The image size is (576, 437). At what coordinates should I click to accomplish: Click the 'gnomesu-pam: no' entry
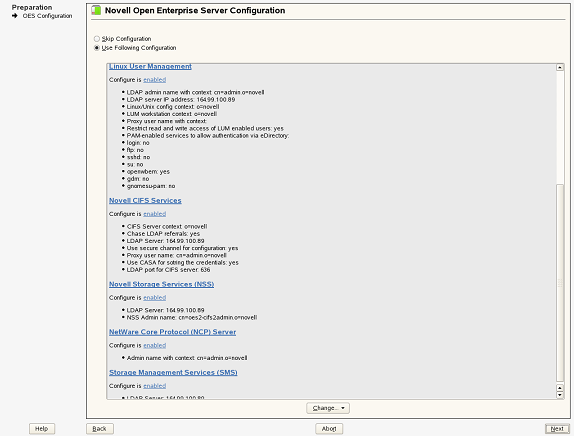(151, 186)
